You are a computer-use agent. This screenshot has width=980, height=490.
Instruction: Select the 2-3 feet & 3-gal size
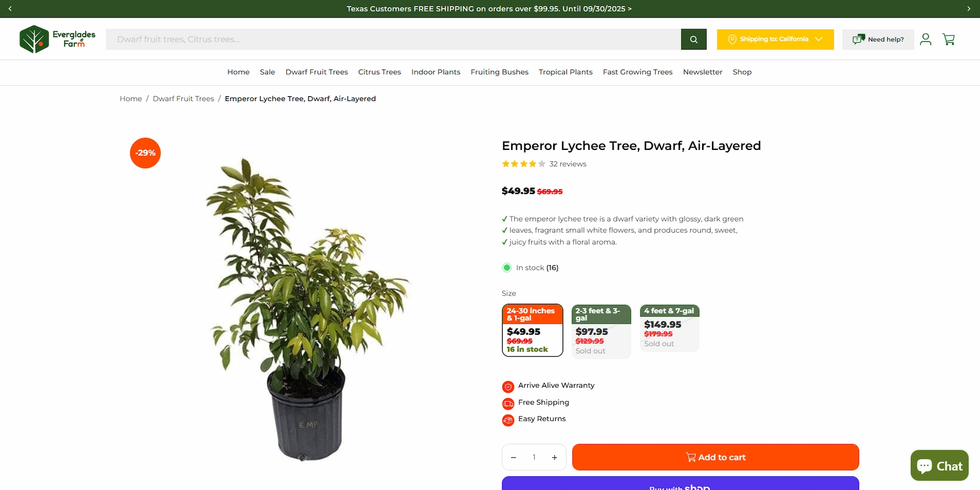pos(601,331)
